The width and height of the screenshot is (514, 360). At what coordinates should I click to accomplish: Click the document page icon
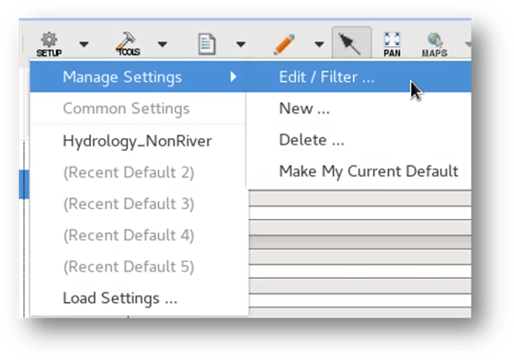207,44
